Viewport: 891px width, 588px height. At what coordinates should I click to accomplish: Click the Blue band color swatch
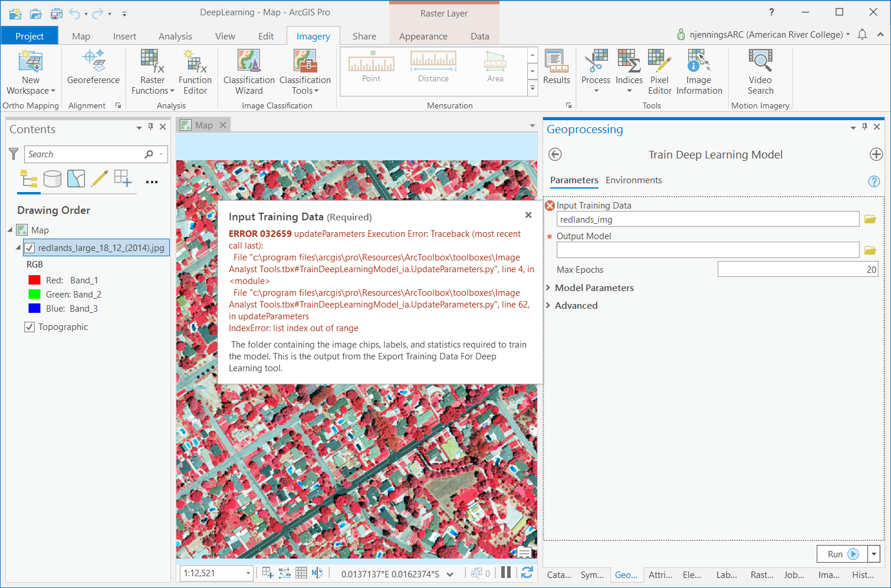point(35,309)
